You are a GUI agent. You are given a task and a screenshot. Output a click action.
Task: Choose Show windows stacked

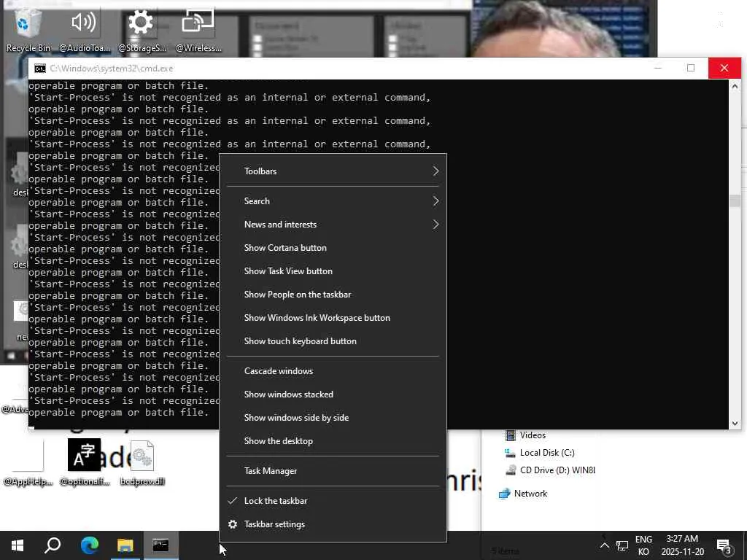coord(333,394)
